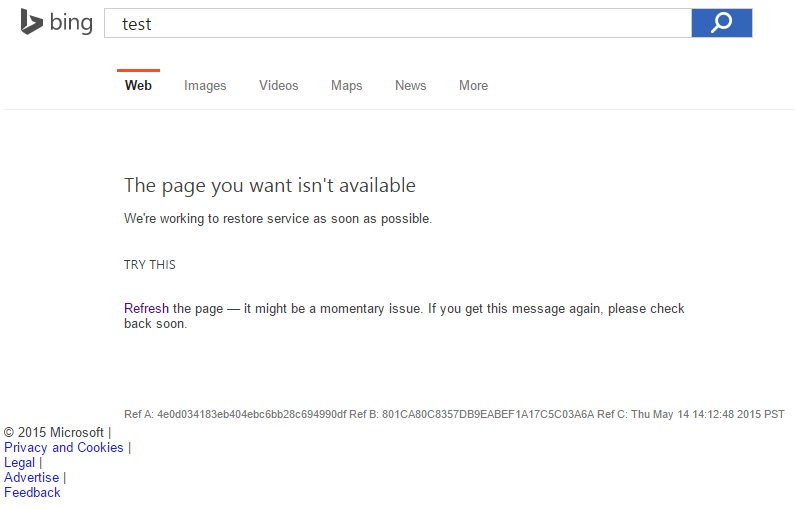Open Privacy and Cookies link
Image resolution: width=795 pixels, height=510 pixels.
click(64, 447)
